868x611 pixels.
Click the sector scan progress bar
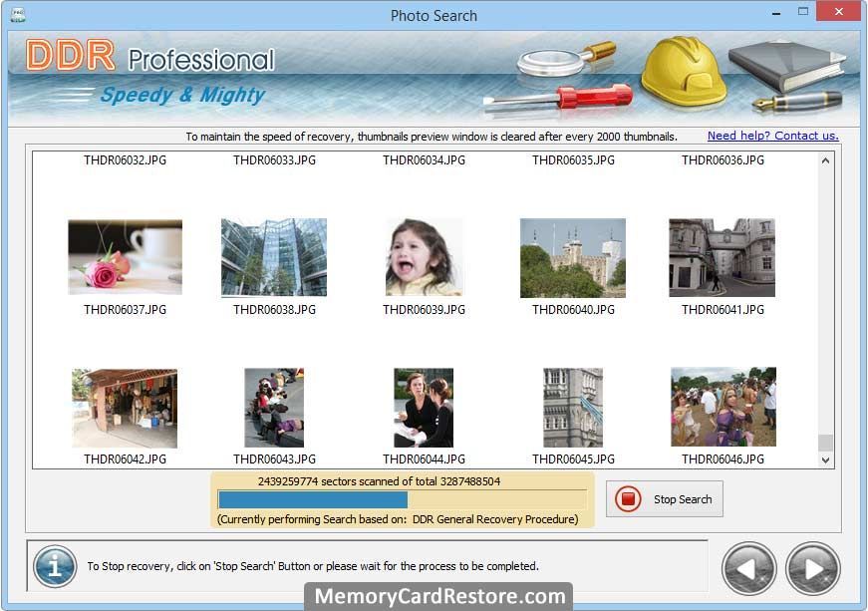click(402, 499)
